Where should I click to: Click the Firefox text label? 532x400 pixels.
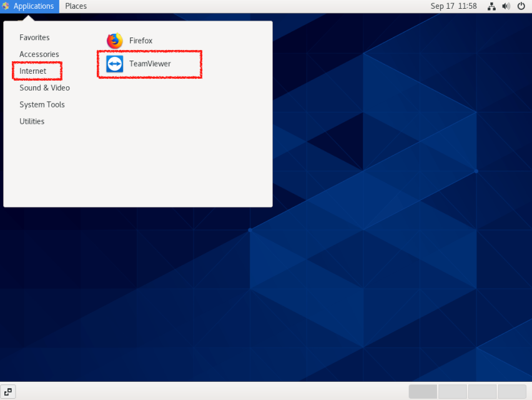pos(140,41)
